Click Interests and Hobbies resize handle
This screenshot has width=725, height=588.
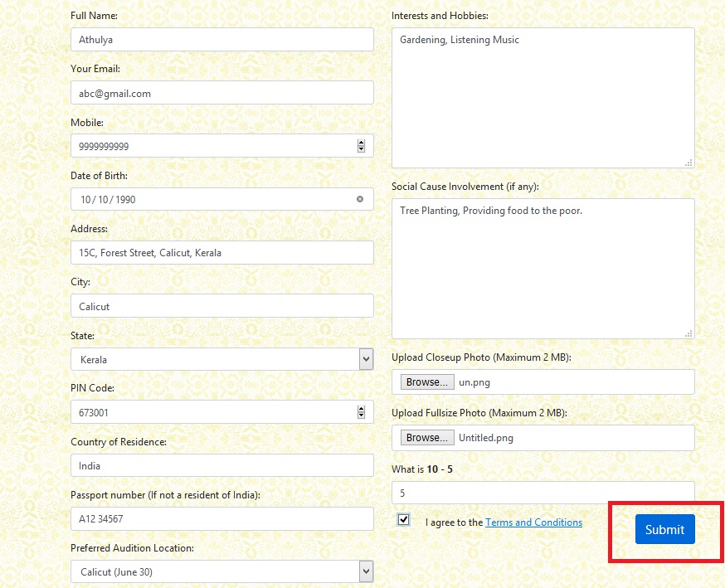click(689, 163)
